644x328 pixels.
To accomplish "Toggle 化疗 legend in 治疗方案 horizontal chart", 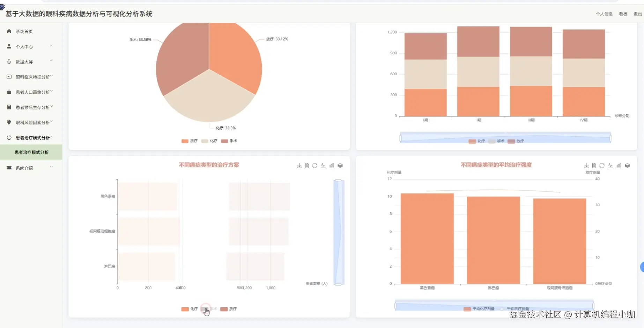I will 190,309.
